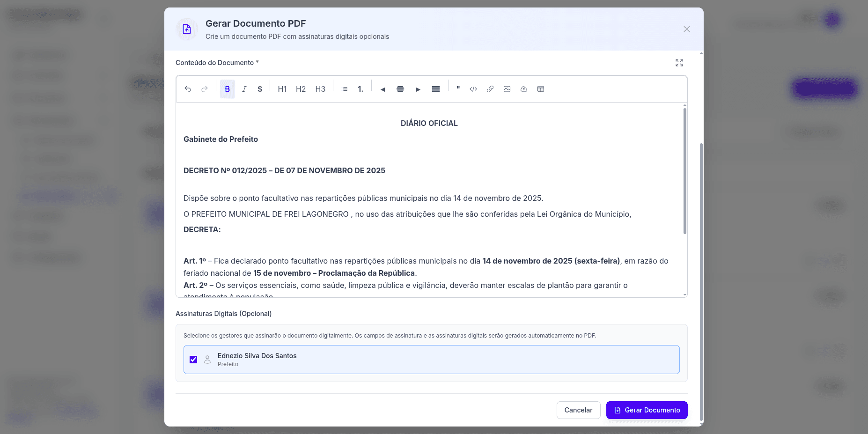
Task: Undo the last edit in the editor
Action: click(188, 89)
